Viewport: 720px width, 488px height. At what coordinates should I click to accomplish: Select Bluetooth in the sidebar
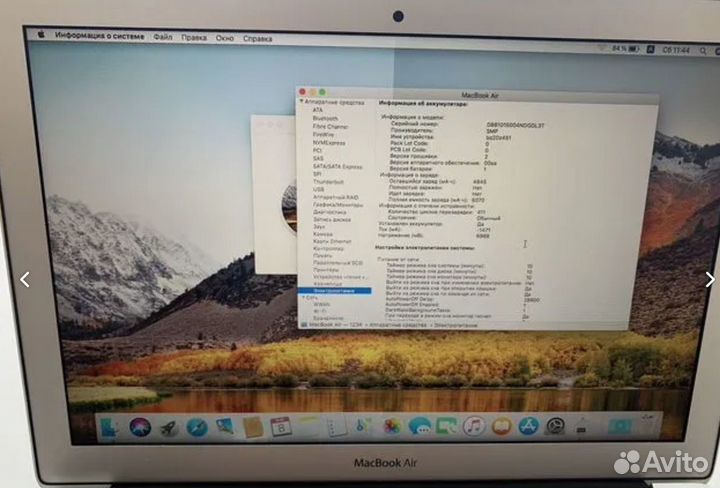coord(325,118)
